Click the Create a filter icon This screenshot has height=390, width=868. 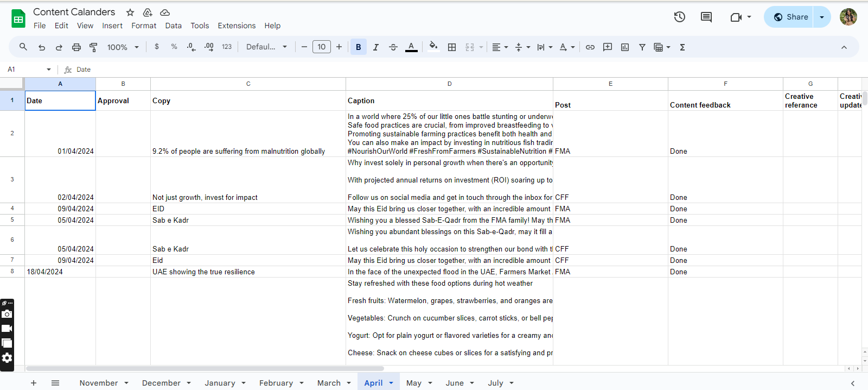(642, 47)
